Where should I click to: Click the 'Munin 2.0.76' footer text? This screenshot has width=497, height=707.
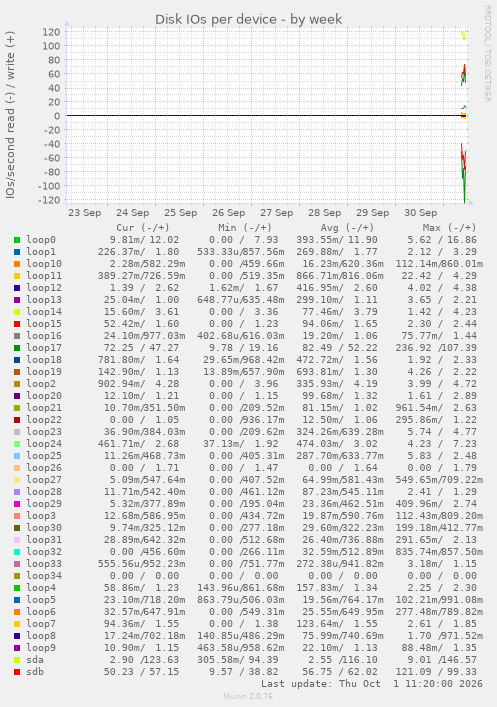coord(248,697)
